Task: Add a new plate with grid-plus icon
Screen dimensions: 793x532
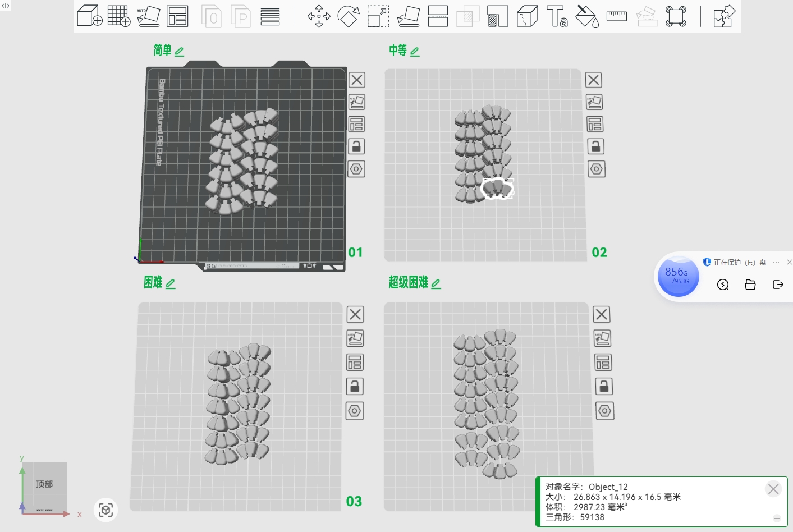Action: [119, 16]
